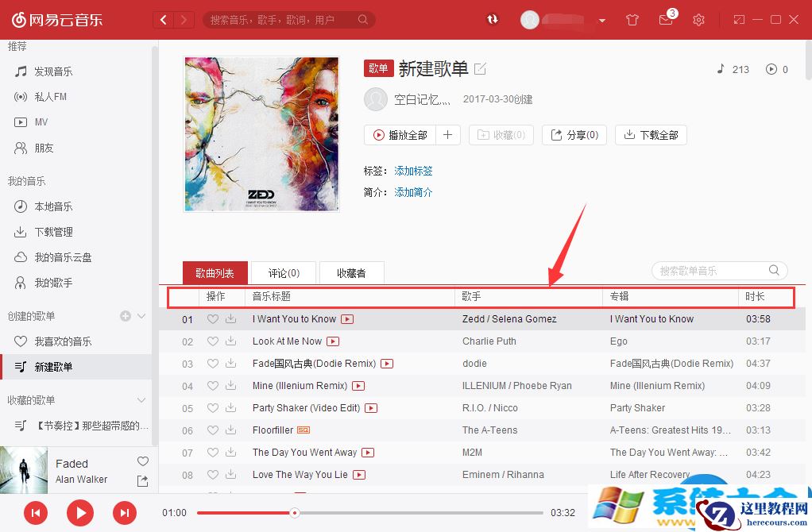Open the account dropdown arrow
The height and width of the screenshot is (532, 812).
click(x=601, y=20)
